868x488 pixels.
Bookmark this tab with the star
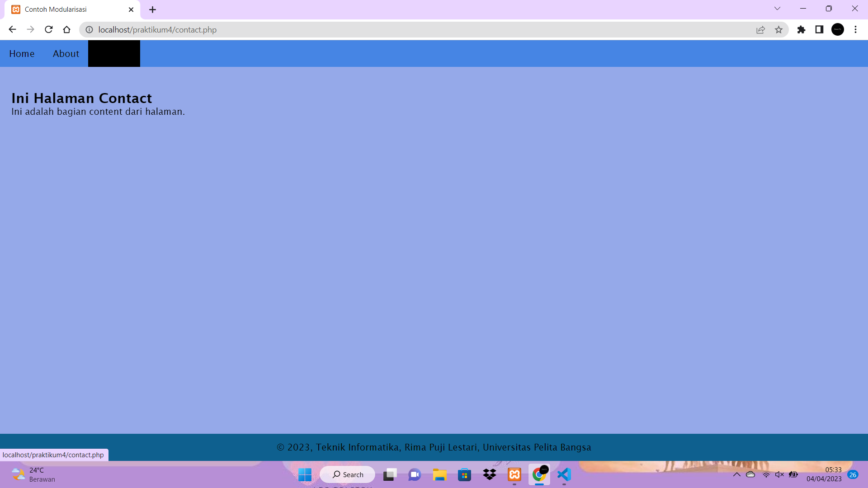coord(778,29)
